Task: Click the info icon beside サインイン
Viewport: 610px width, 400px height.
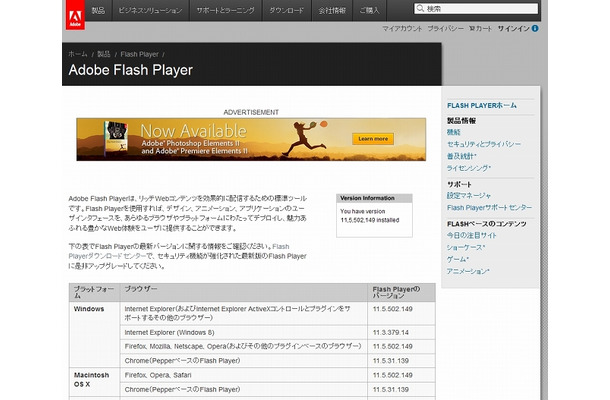Action: tap(535, 28)
